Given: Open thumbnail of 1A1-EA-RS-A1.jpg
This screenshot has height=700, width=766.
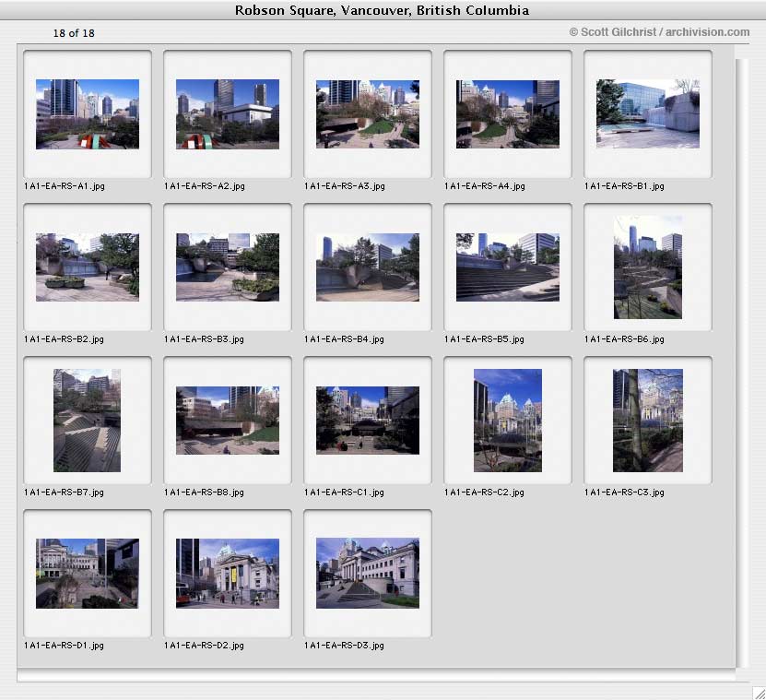Looking at the screenshot, I should pos(88,113).
